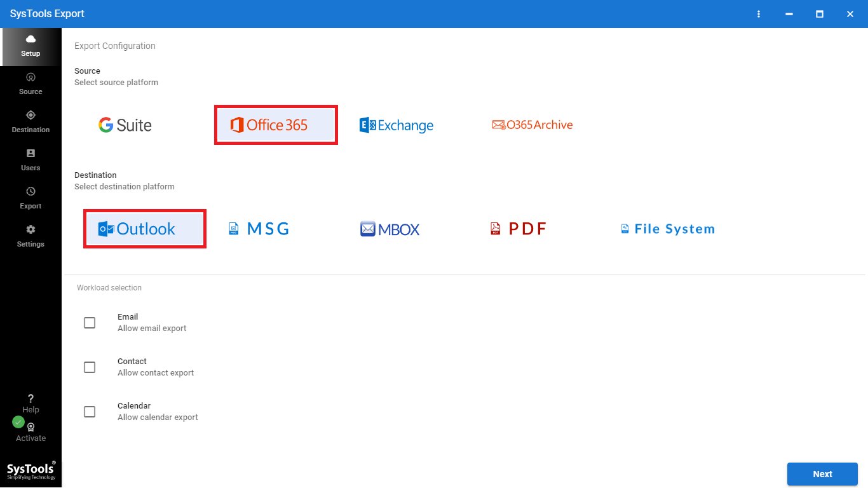
Task: Open Settings in the sidebar
Action: click(31, 237)
